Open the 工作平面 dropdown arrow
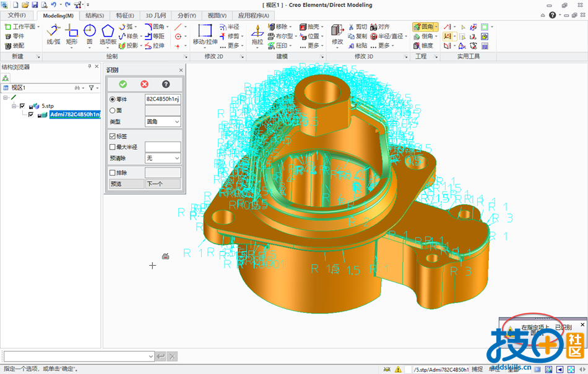This screenshot has height=374, width=588. [38, 27]
